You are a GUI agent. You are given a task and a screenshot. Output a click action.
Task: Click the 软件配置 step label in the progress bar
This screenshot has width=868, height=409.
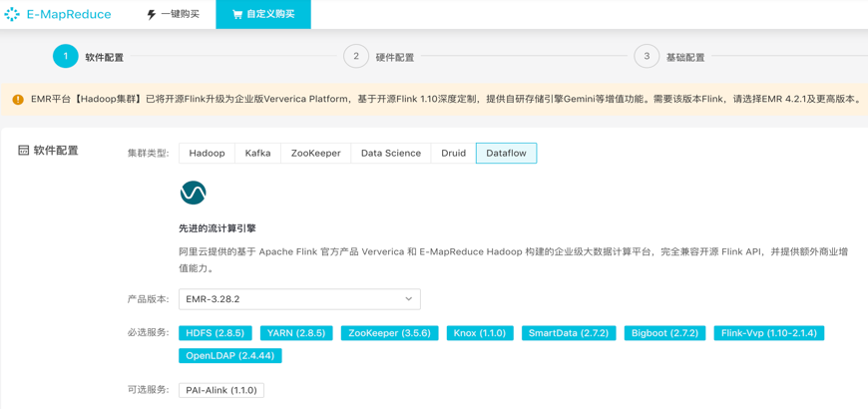104,57
